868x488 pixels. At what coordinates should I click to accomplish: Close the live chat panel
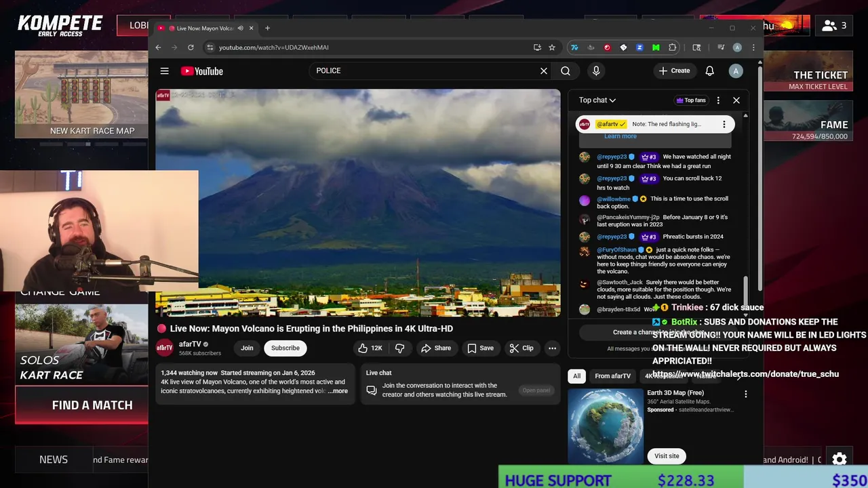tap(736, 100)
